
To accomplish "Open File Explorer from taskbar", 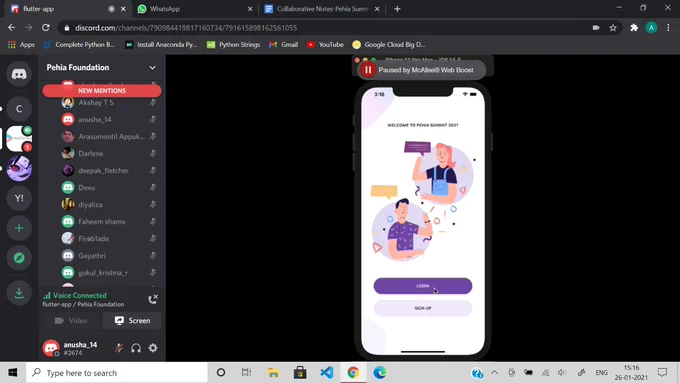I will coord(273,373).
